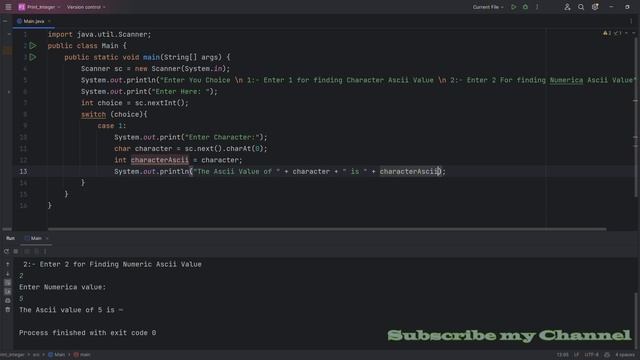Open the Version control dropdown

pos(86,7)
